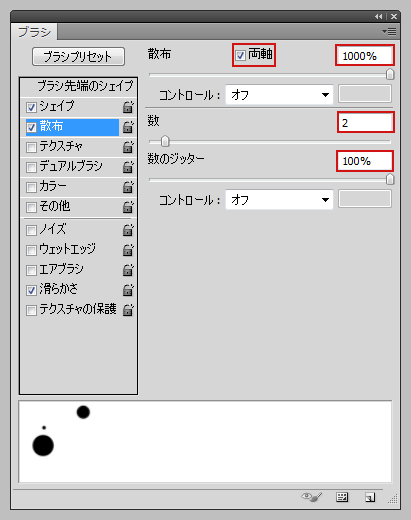Screen dimensions: 411x520
Task: Toggle the lock icon for テクスチャ
Action: point(128,147)
